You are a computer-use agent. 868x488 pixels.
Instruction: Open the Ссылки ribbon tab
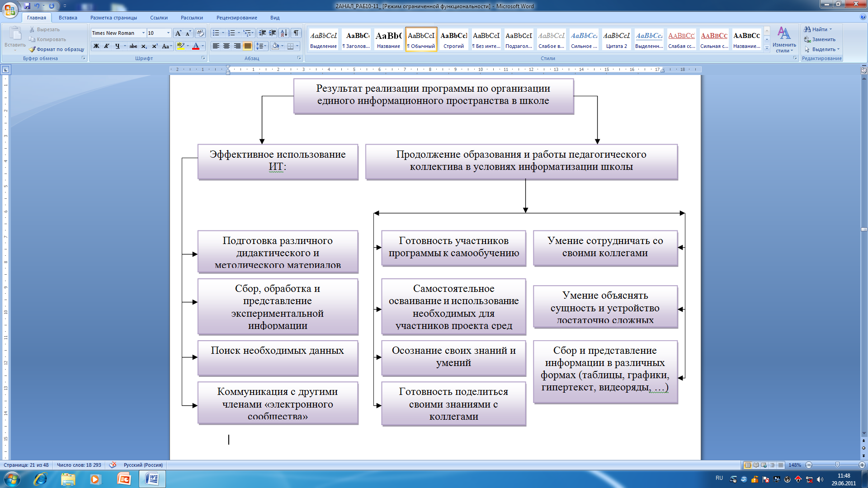pyautogui.click(x=159, y=18)
